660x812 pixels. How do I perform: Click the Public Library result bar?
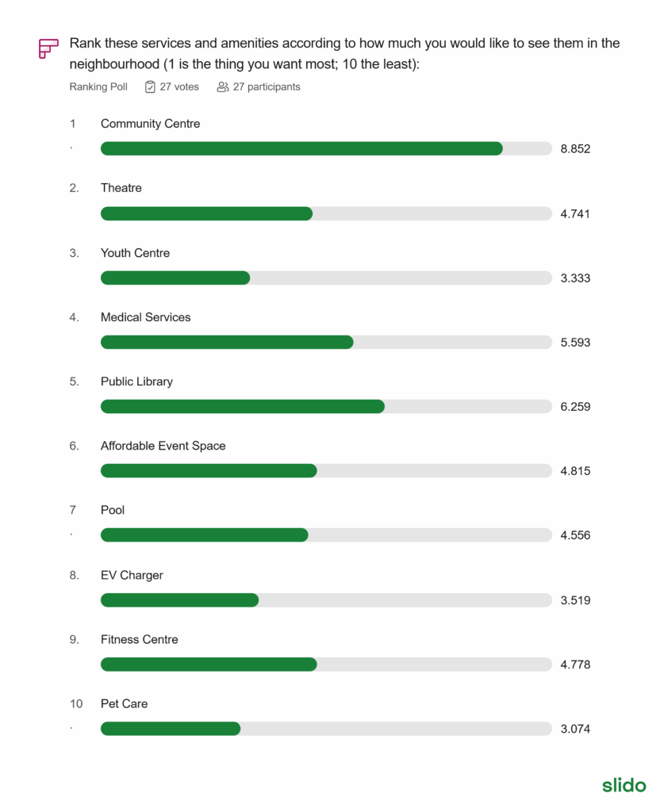click(242, 406)
